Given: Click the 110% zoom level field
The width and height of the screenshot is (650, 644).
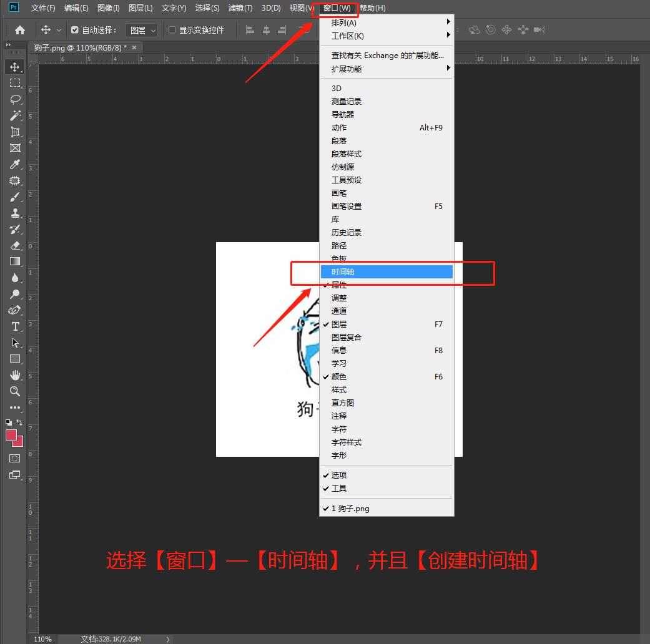Looking at the screenshot, I should (x=42, y=639).
